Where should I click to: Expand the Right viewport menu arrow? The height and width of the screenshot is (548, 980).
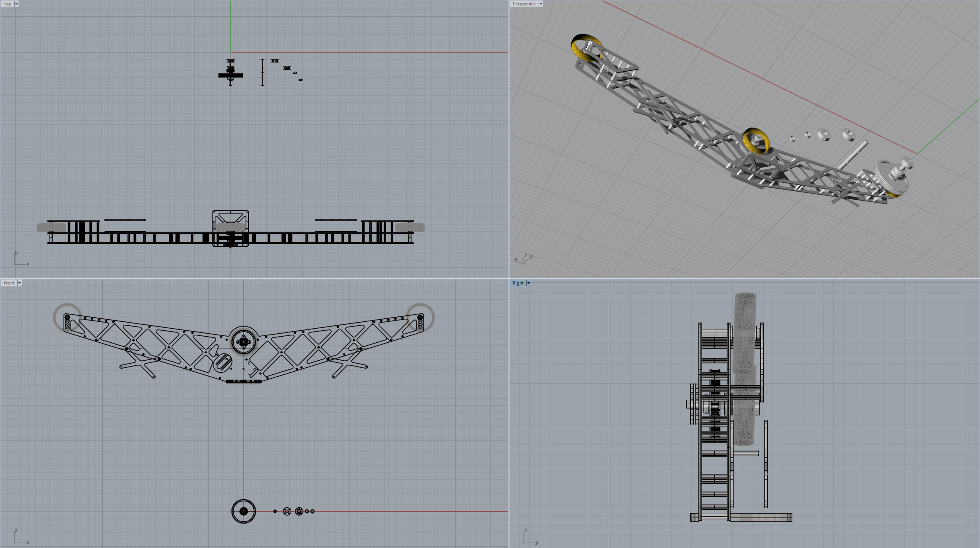point(529,283)
